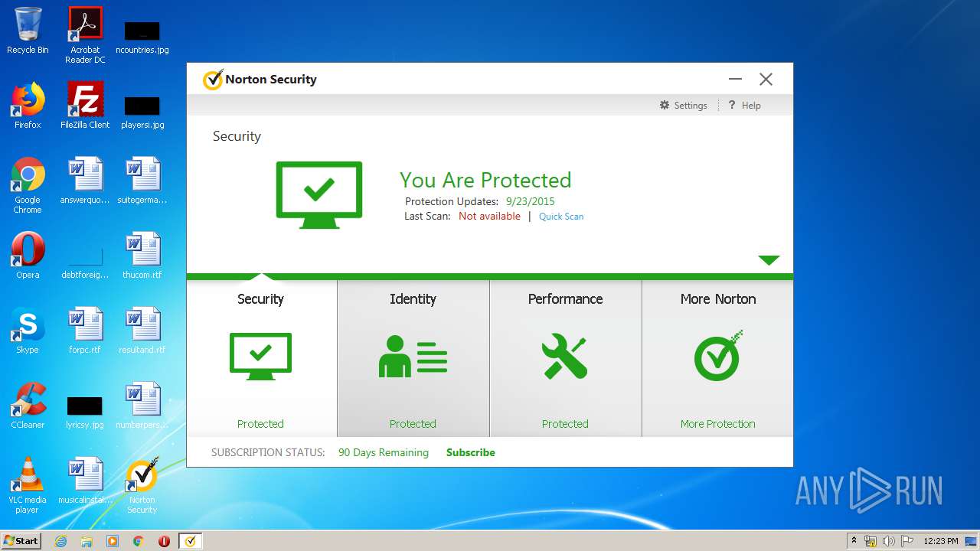Open the More Norton tab
Image resolution: width=980 pixels, height=551 pixels.
tap(717, 358)
